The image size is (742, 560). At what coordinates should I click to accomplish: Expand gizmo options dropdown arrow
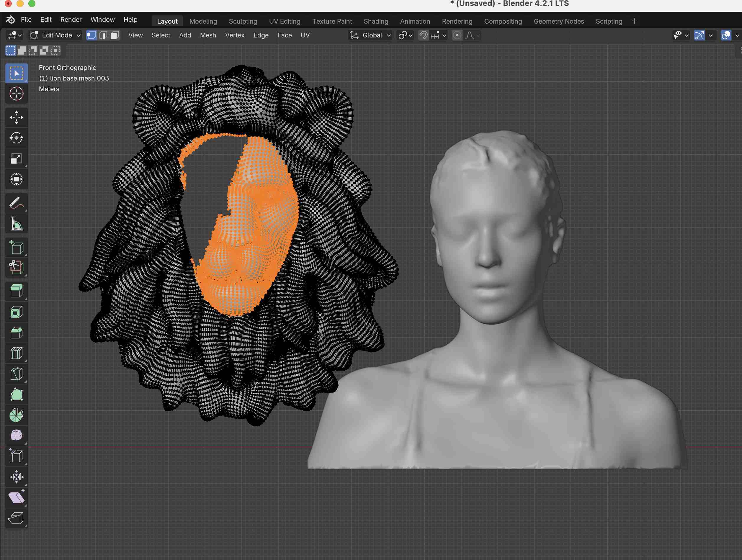pyautogui.click(x=711, y=35)
